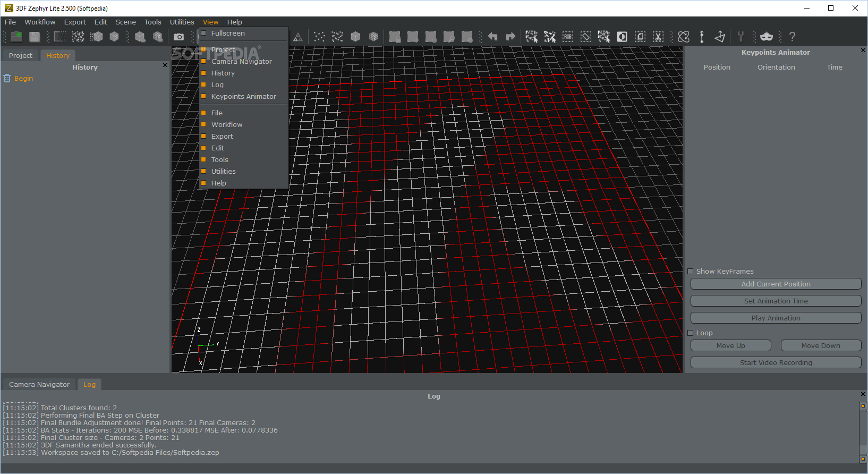Open the Scene menu

click(x=126, y=22)
